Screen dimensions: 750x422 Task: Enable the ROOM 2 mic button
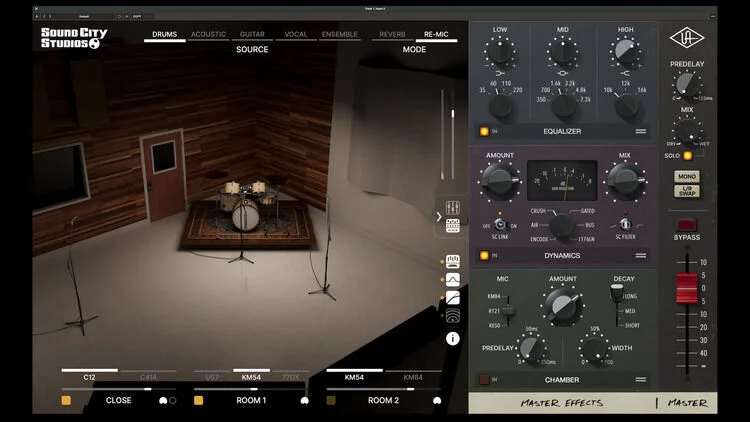click(331, 400)
